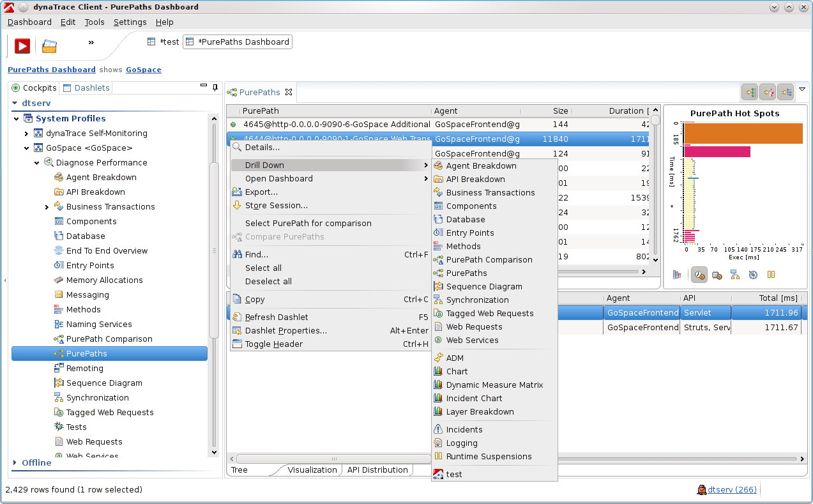Show more toolbar items via chevron overflow

pos(91,42)
